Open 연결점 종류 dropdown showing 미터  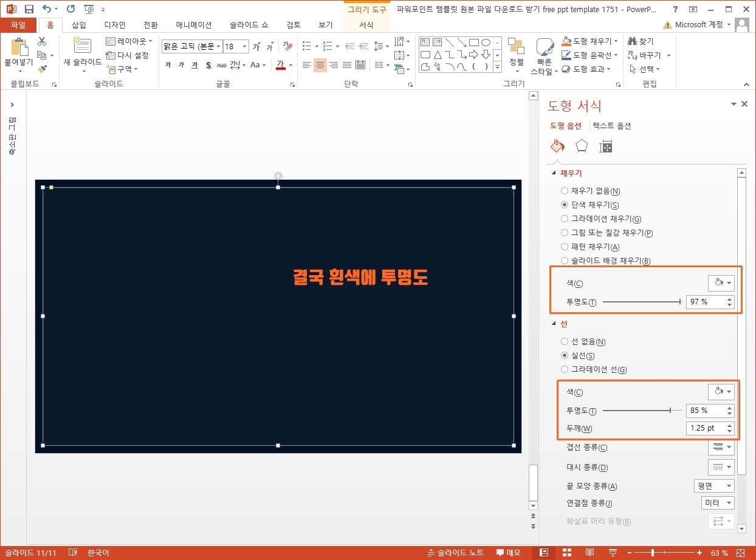(718, 503)
